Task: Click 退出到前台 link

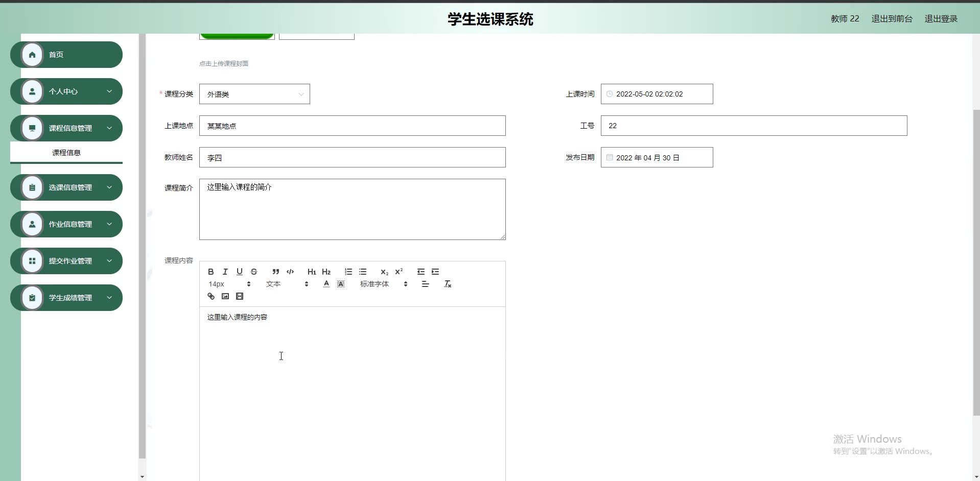Action: tap(892, 19)
